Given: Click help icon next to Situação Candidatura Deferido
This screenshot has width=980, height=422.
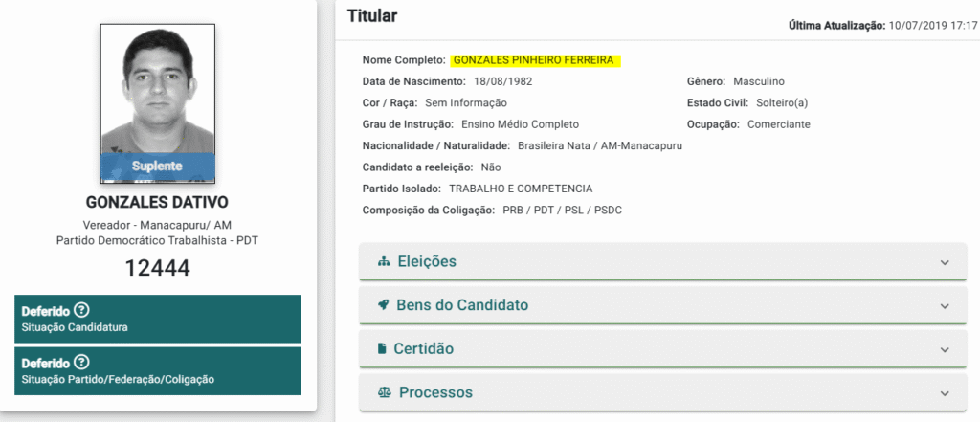Looking at the screenshot, I should click(81, 310).
